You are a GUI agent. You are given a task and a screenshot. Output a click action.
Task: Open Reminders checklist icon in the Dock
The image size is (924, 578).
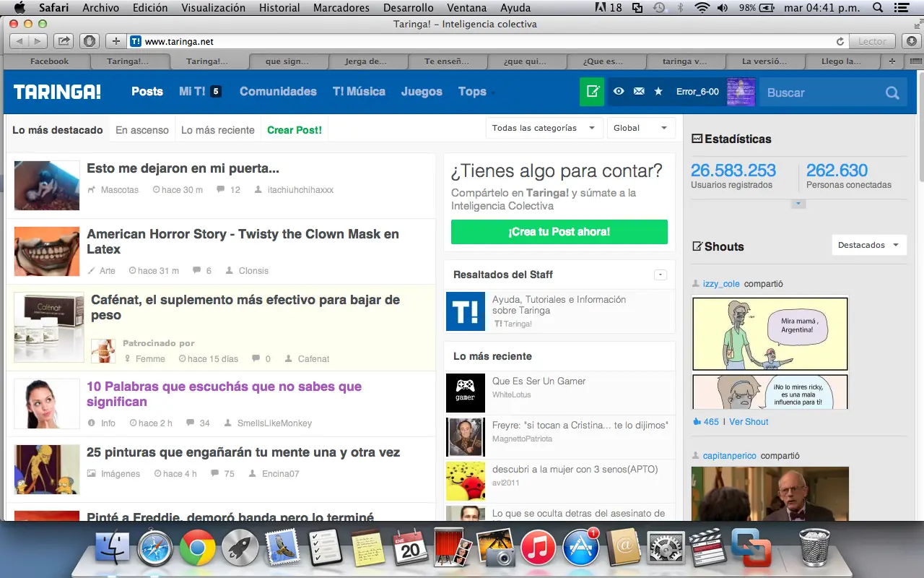[325, 548]
